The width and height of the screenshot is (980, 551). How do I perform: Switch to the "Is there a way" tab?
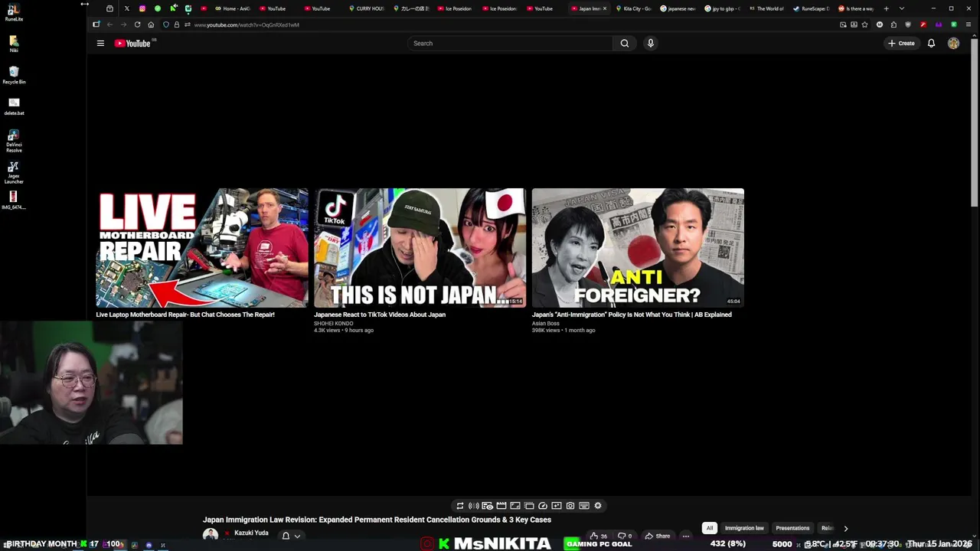click(x=856, y=8)
